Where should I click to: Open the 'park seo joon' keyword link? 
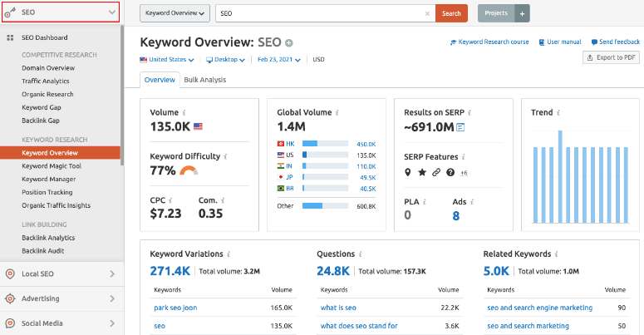pyautogui.click(x=175, y=308)
